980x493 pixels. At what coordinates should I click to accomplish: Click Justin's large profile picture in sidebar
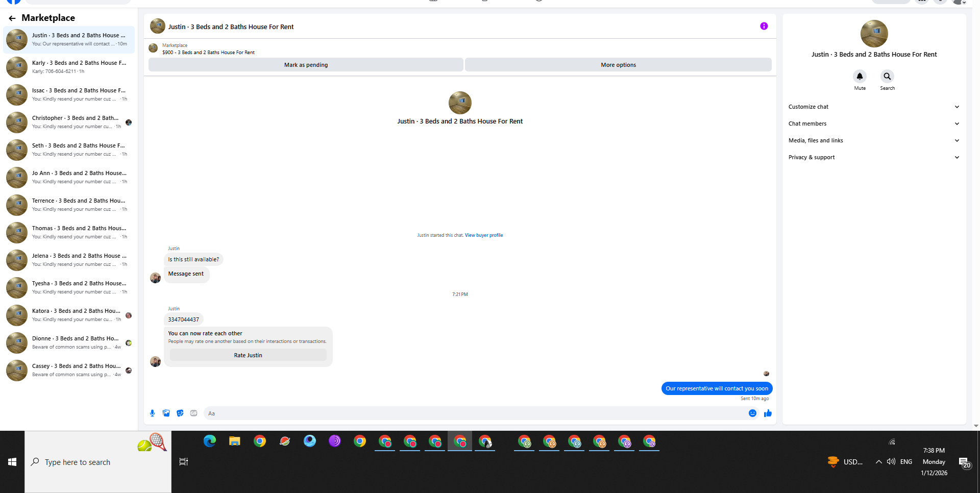(874, 34)
